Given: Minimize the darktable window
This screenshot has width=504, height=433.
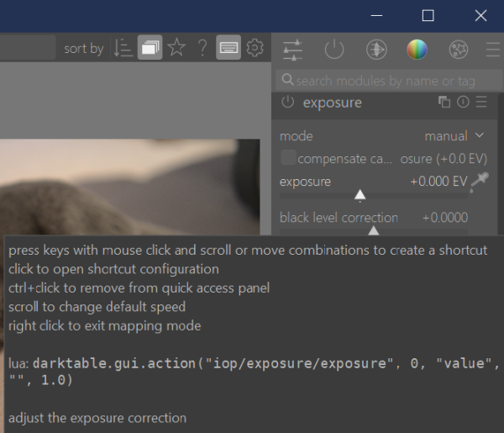Looking at the screenshot, I should (376, 15).
